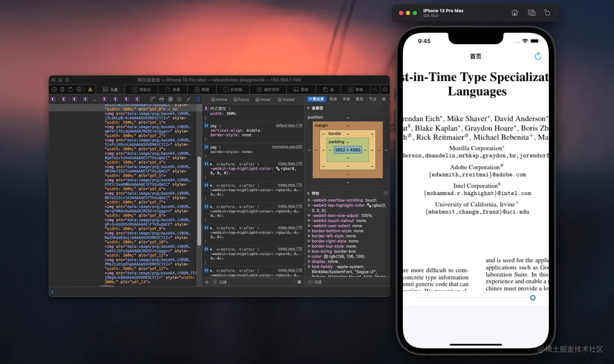
Task: Toggle the 类 classes button
Action: click(299, 282)
